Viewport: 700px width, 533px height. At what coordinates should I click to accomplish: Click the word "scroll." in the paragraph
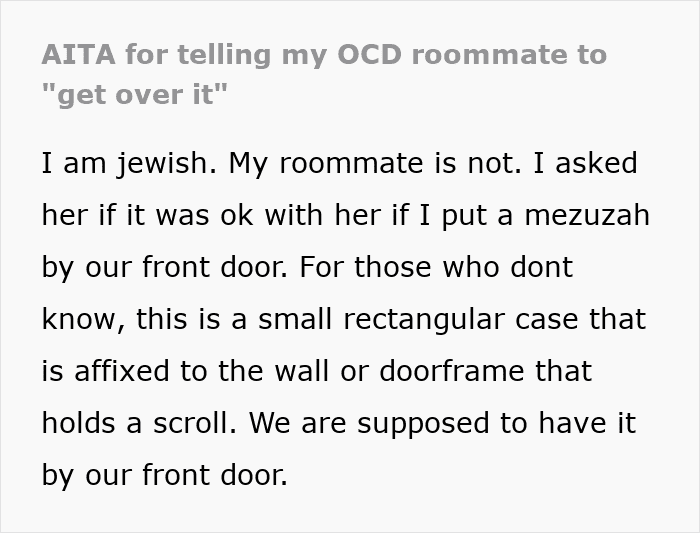tap(195, 423)
